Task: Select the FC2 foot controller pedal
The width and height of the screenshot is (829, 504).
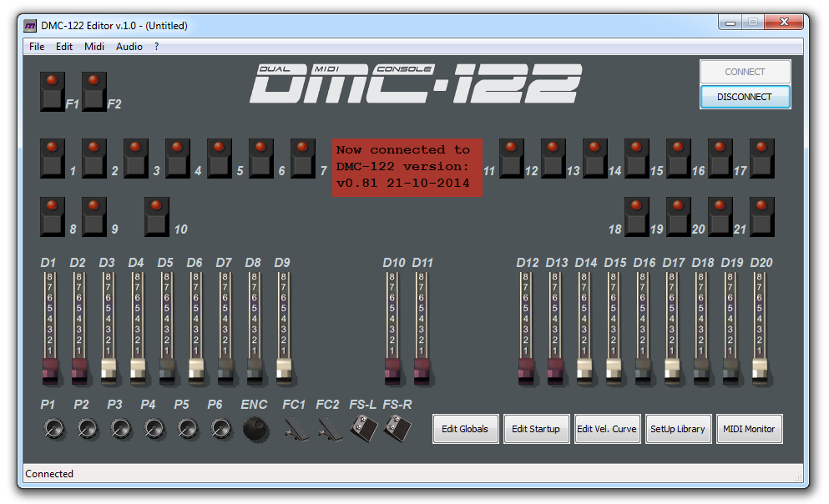Action: [330, 429]
